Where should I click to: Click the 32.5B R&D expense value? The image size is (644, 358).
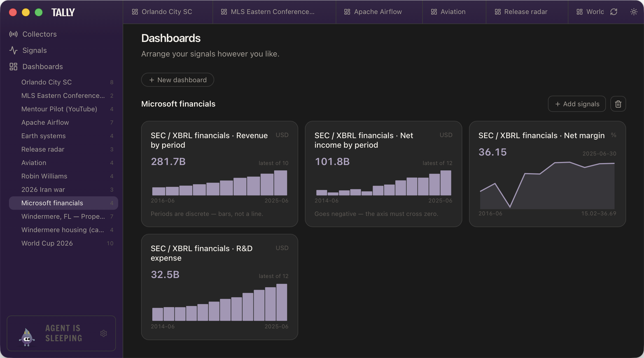[x=165, y=275]
